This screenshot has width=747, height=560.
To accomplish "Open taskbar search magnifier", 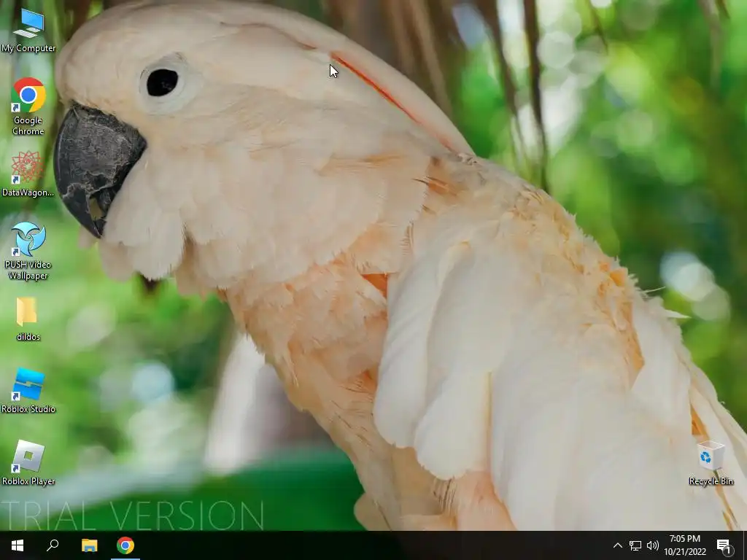I will point(53,545).
